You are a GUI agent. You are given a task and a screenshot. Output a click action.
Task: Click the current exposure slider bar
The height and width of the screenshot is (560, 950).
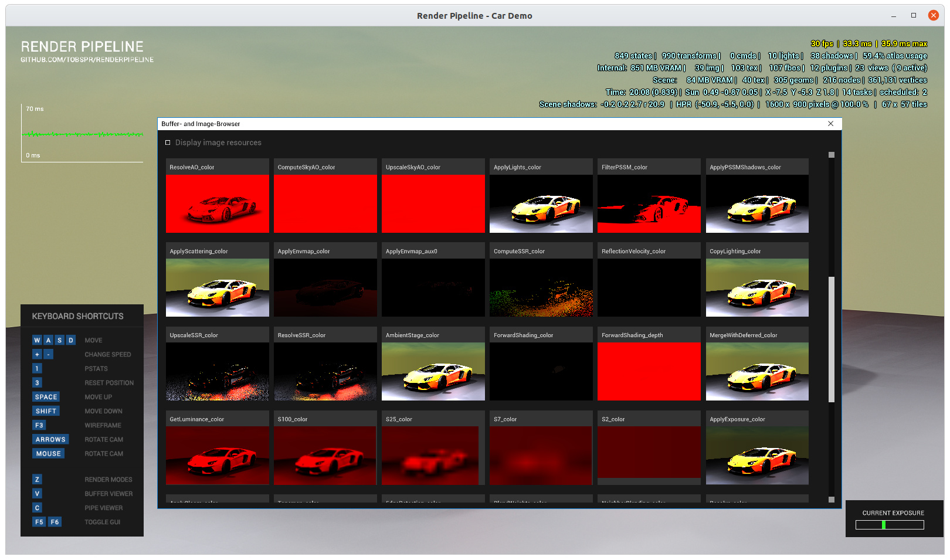pos(889,525)
